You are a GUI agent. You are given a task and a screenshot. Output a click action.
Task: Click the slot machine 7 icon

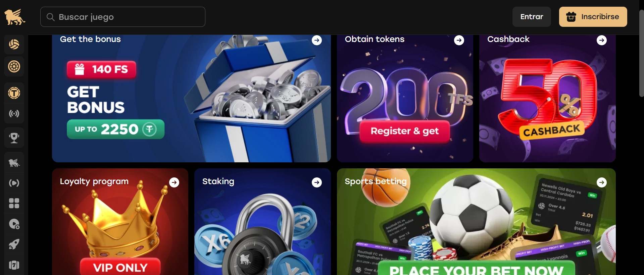point(14,265)
